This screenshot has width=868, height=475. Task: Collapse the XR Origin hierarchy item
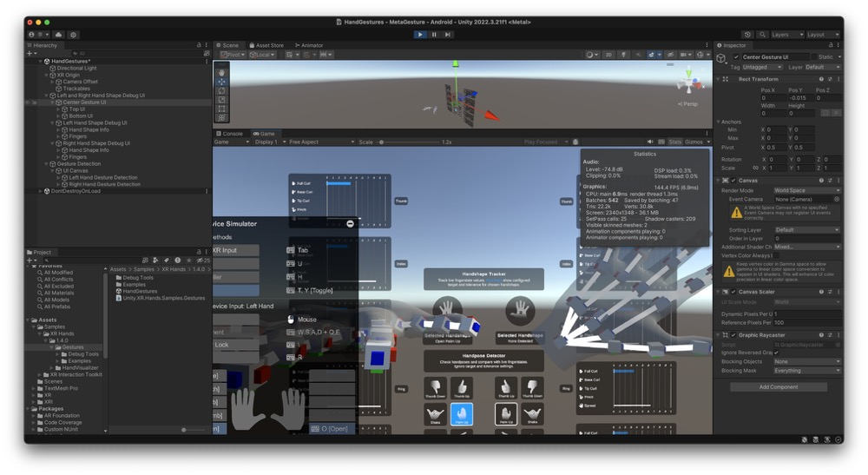pyautogui.click(x=47, y=76)
